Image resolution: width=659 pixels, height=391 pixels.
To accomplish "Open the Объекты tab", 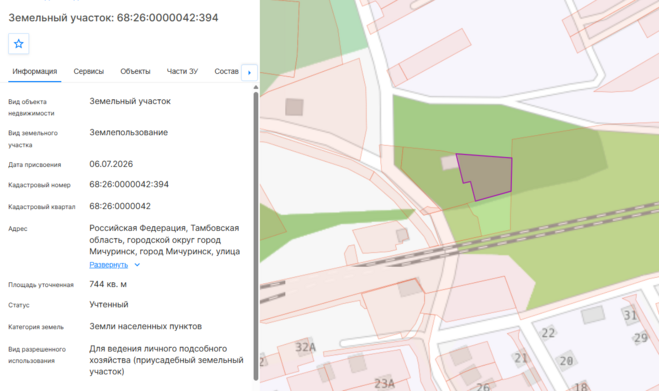I will point(135,71).
